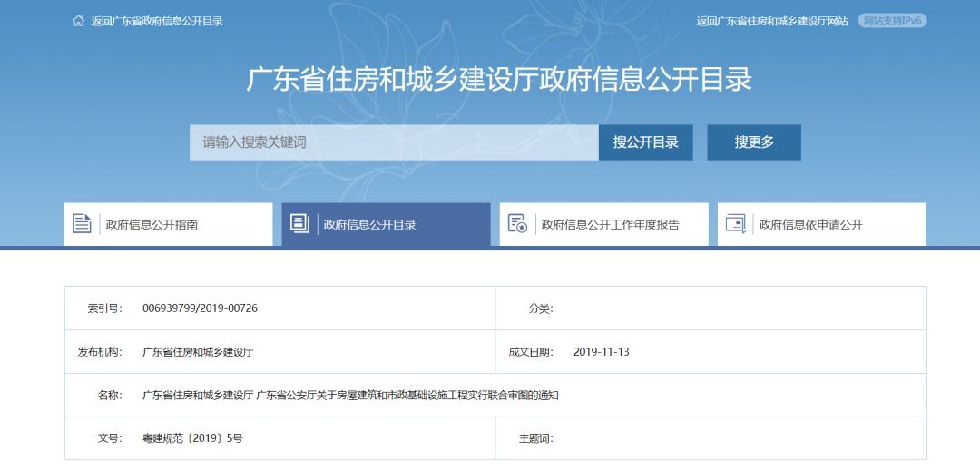Open the 政府信息公开工作年度报告 tab
The height and width of the screenshot is (470, 980).
(603, 224)
